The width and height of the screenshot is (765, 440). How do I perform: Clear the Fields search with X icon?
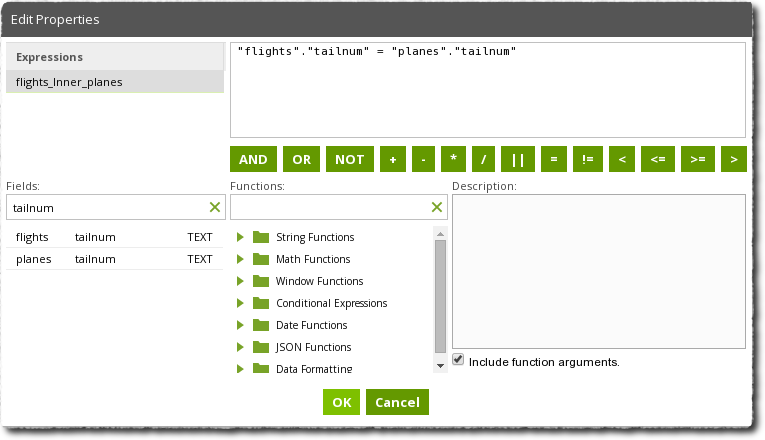coord(215,207)
